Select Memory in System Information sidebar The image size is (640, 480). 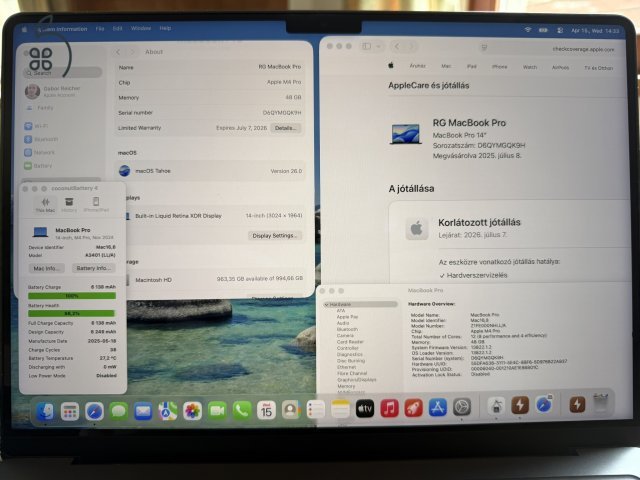coord(346,386)
